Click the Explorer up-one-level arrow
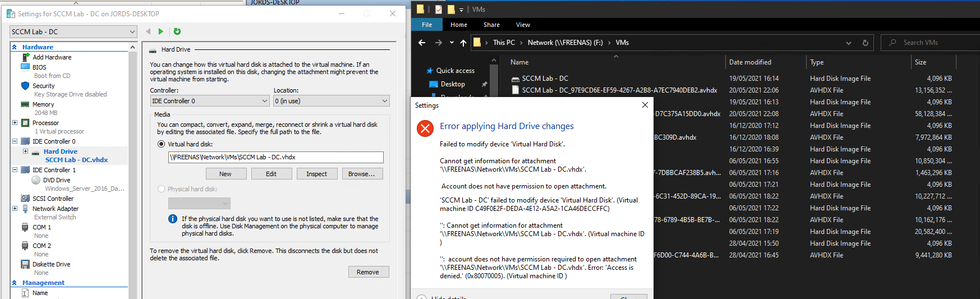 (x=463, y=43)
